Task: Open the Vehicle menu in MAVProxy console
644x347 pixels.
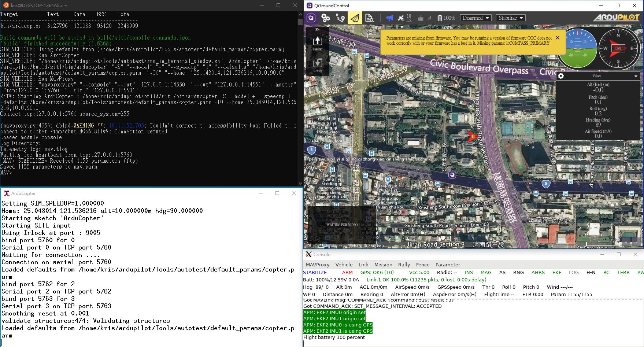Action: pos(344,265)
